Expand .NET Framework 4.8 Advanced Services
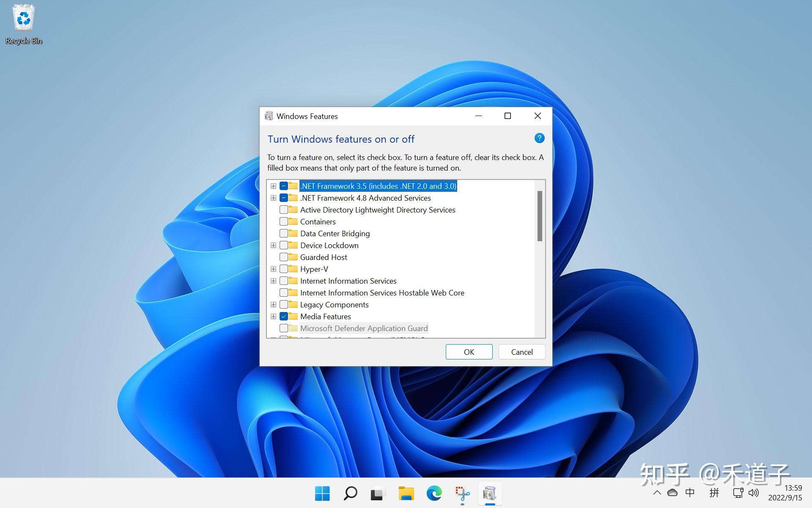This screenshot has width=812, height=508. point(274,198)
